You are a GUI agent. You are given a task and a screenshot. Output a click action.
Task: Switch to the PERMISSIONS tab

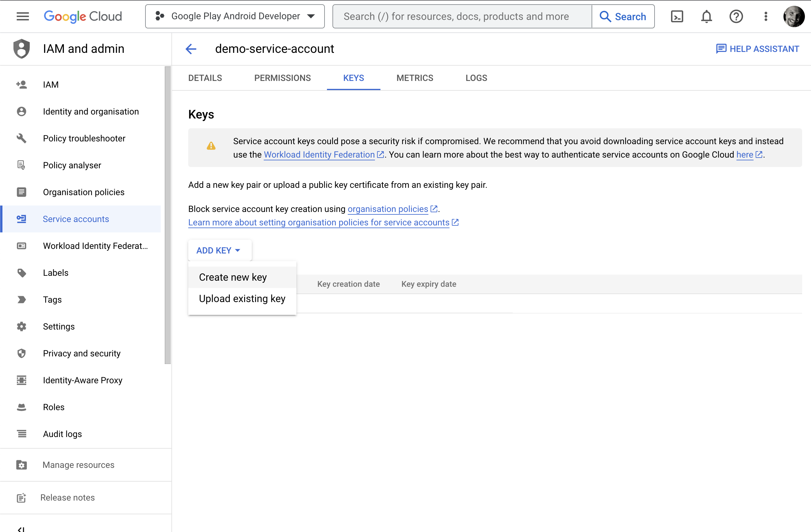point(282,78)
